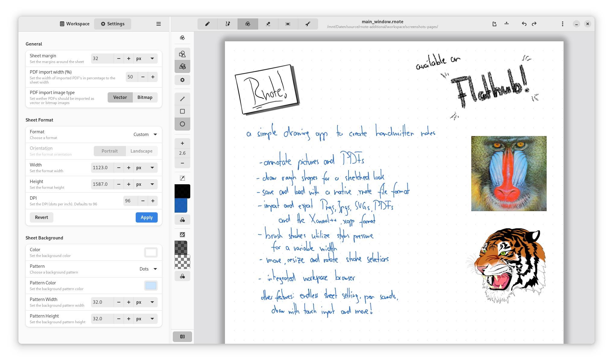
Task: Switch to Settings tab
Action: tap(112, 24)
